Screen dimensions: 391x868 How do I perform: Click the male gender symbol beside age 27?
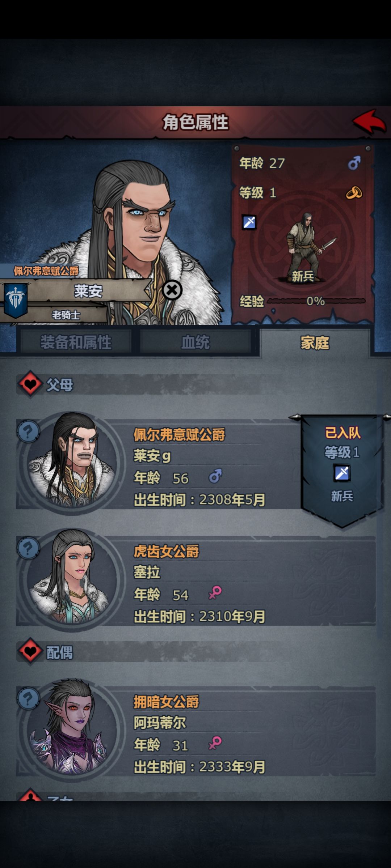(x=354, y=163)
